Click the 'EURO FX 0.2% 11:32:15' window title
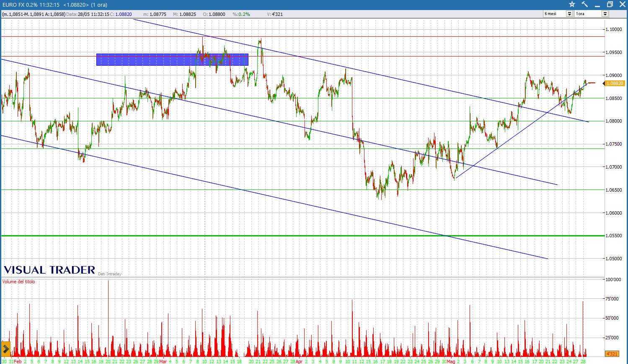Viewport: 628px width, 364px height. pos(31,5)
